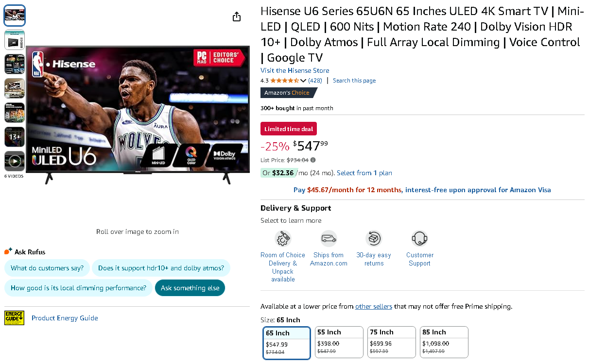Visit the Hisense Store link
589x364 pixels.
294,70
